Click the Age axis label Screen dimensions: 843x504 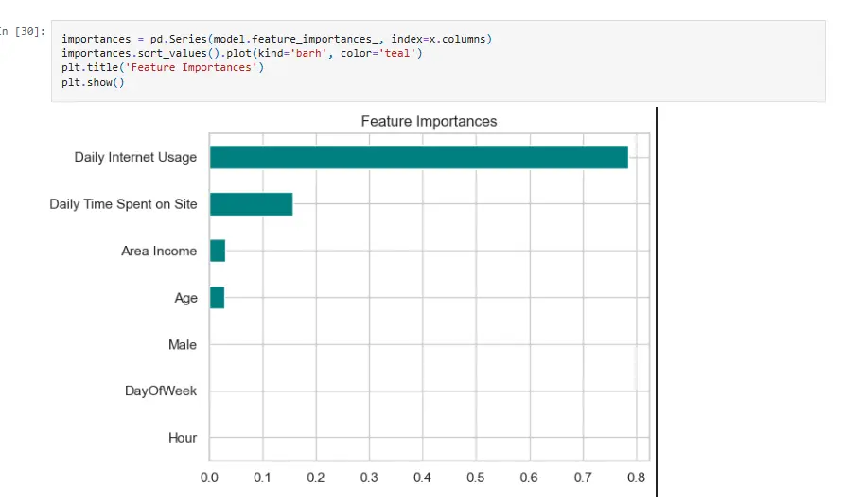(x=185, y=298)
